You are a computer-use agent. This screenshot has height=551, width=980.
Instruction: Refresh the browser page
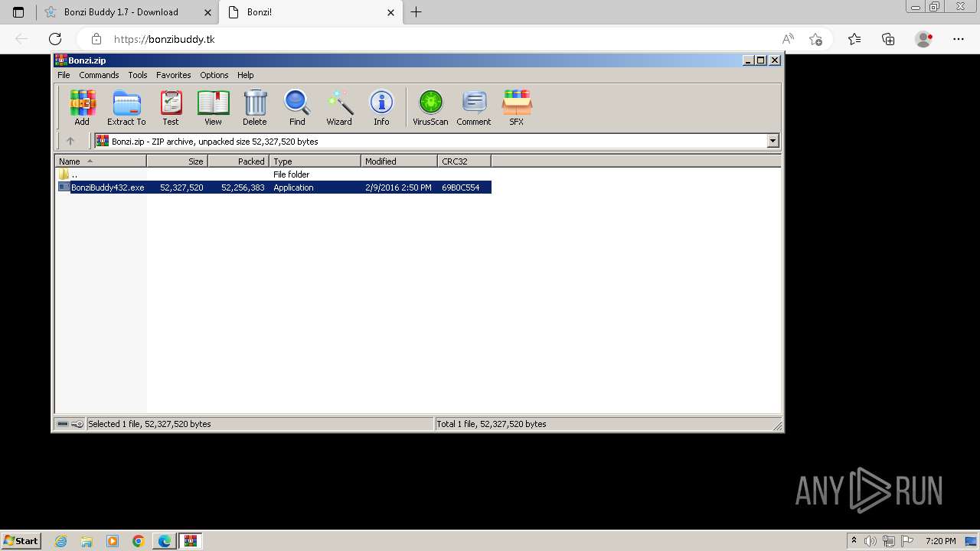click(x=55, y=39)
